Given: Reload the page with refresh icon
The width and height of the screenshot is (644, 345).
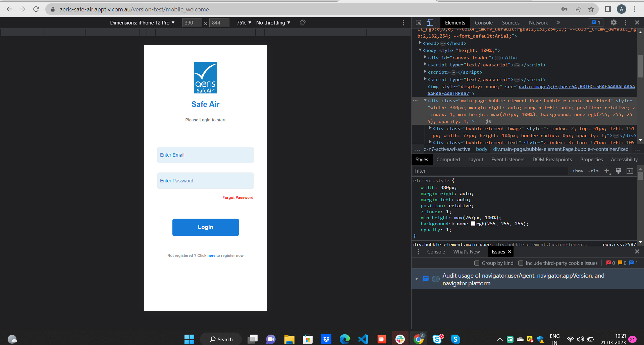Looking at the screenshot, I should point(36,9).
